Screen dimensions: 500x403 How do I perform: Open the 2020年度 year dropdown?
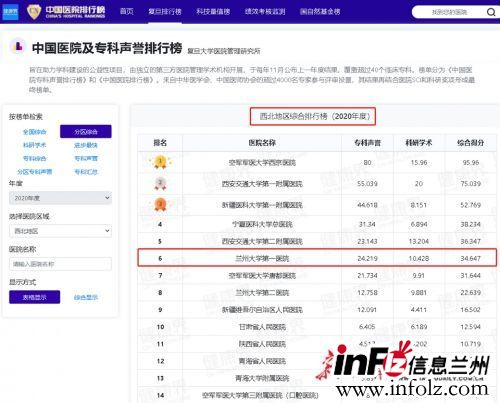pyautogui.click(x=60, y=198)
